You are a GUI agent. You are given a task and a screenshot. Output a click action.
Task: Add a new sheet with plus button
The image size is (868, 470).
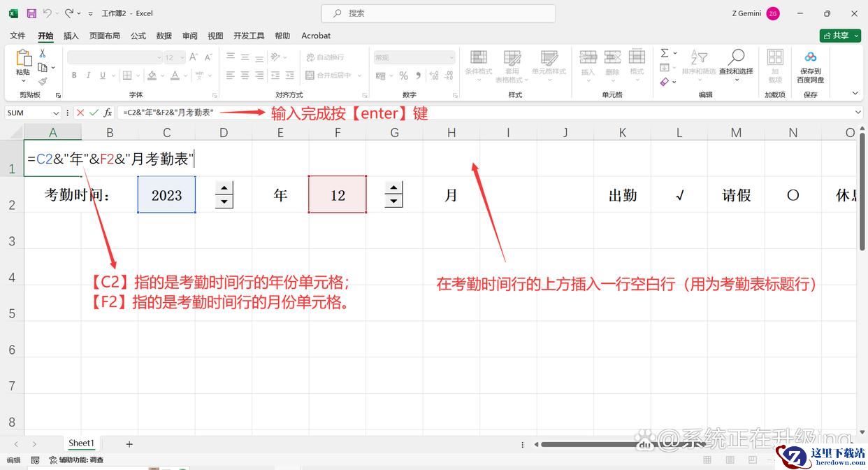click(x=129, y=444)
